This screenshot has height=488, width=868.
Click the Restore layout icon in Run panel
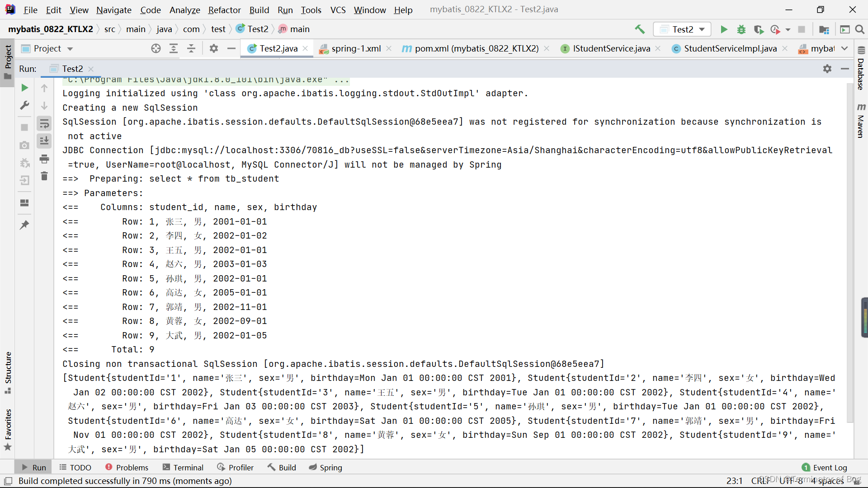point(25,203)
